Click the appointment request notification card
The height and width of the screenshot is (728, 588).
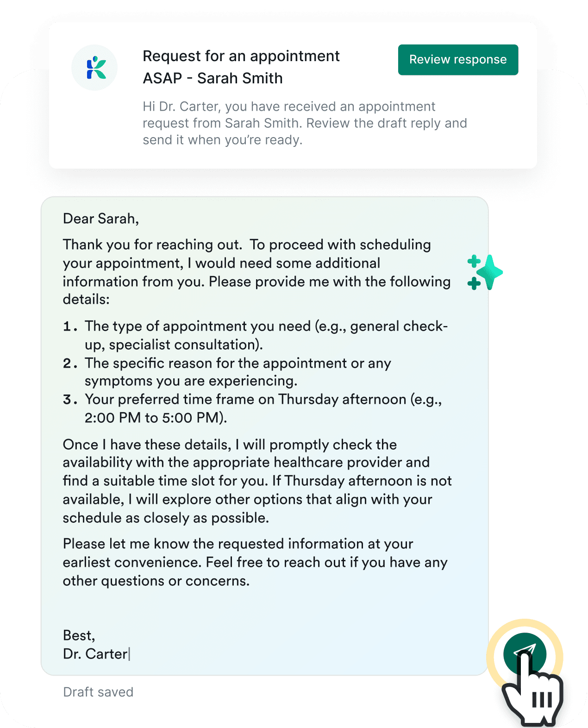[293, 95]
